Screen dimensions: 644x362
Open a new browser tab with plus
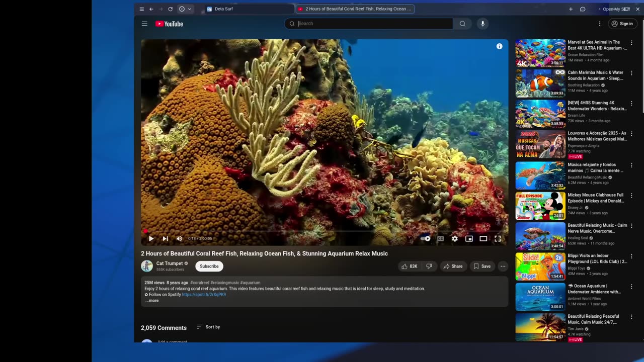coord(571,9)
